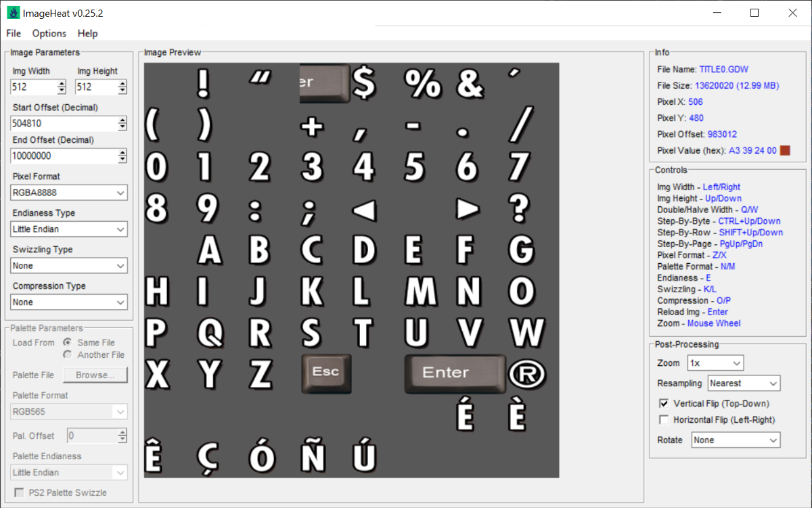Image resolution: width=812 pixels, height=508 pixels.
Task: Select the Same File radio button
Action: 68,343
